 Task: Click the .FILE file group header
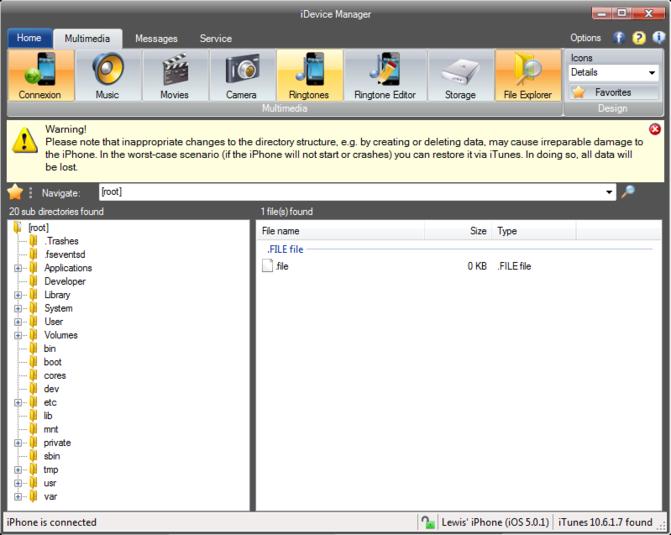click(x=285, y=249)
